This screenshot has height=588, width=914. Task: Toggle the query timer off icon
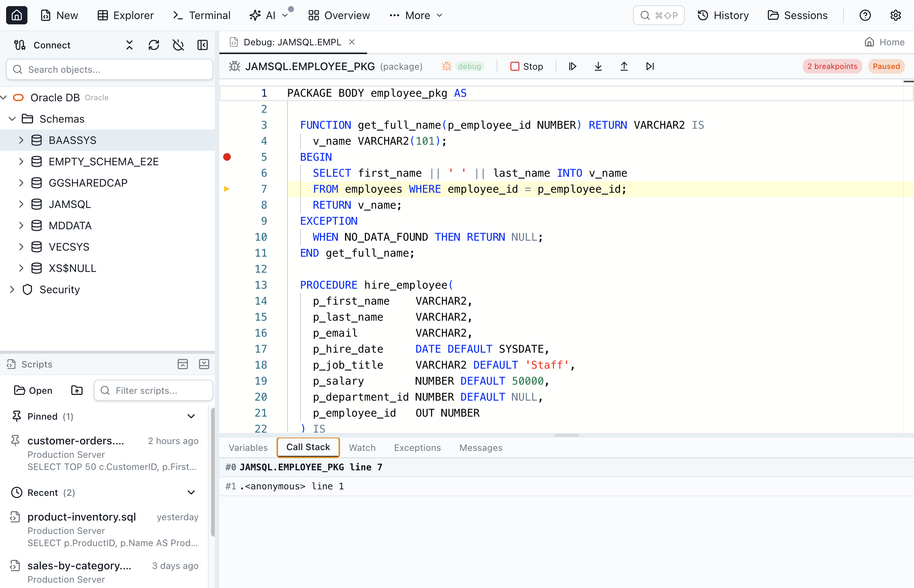[x=178, y=45]
